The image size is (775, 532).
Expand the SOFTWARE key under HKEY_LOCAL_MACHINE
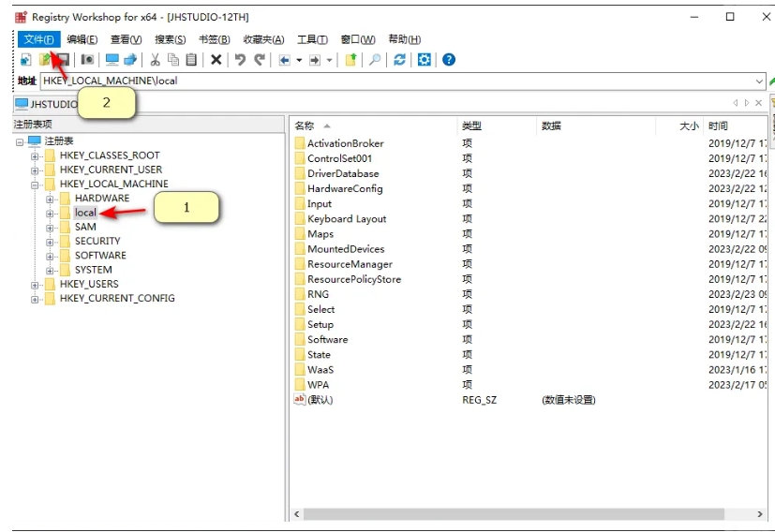pos(51,256)
